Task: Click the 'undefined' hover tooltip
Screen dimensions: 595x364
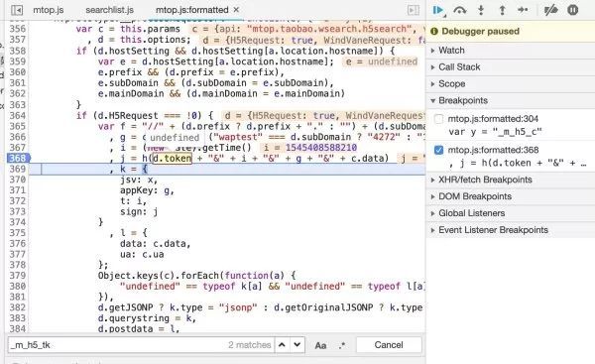Action: click(175, 138)
